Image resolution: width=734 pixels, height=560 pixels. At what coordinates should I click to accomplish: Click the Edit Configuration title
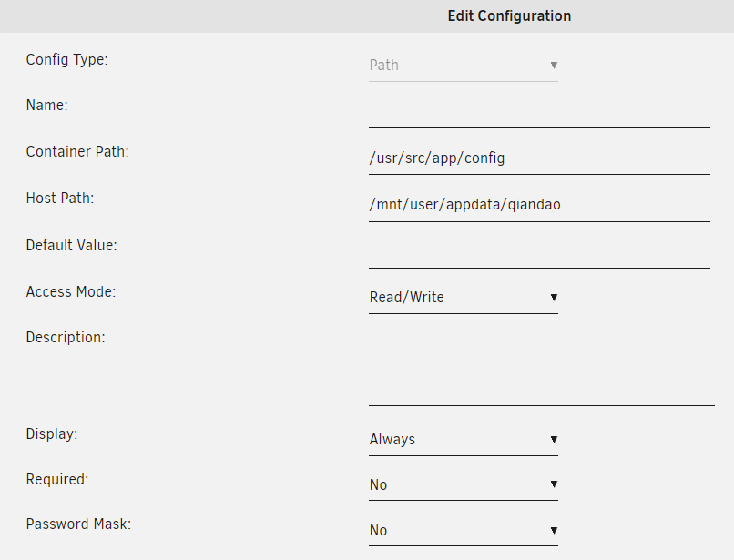[x=509, y=16]
